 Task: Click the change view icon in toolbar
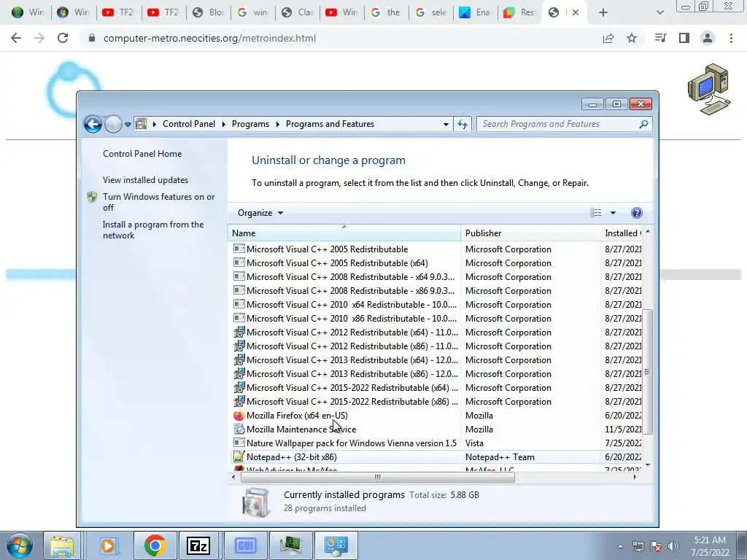coord(595,213)
